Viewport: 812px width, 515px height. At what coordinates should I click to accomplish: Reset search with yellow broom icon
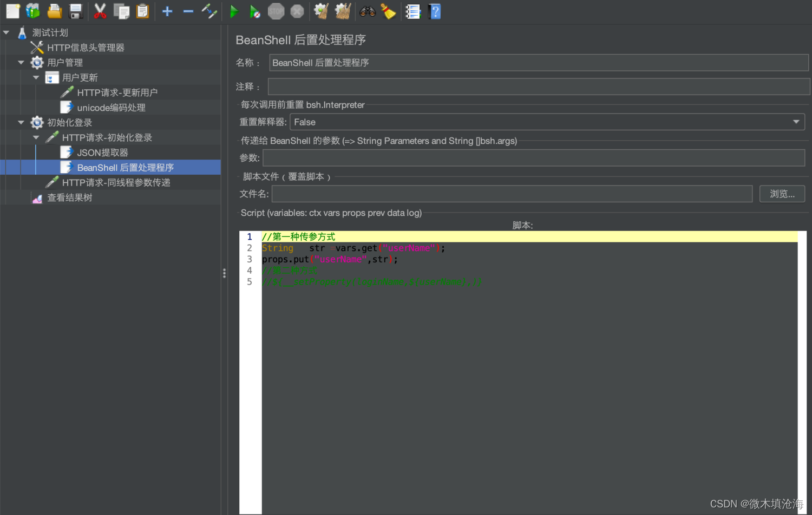388,11
